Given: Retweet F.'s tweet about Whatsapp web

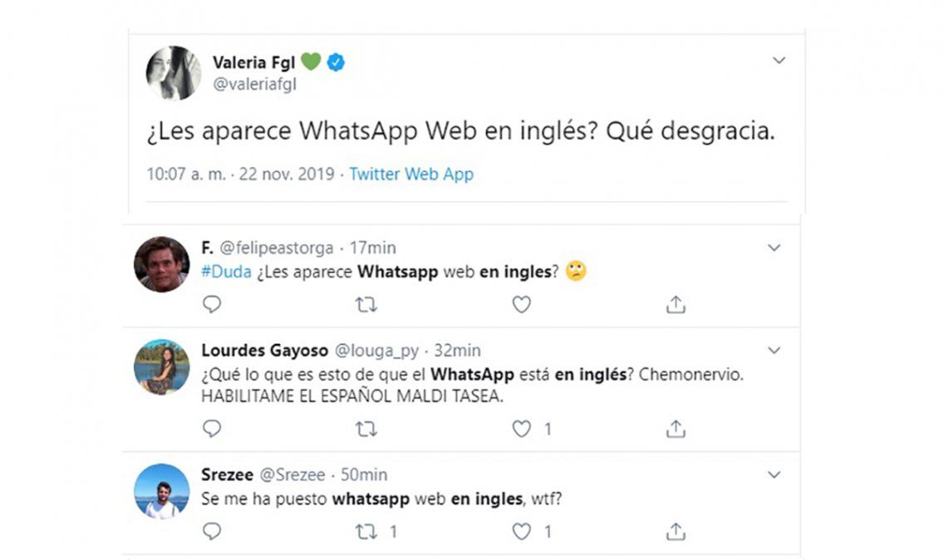Looking at the screenshot, I should point(366,305).
